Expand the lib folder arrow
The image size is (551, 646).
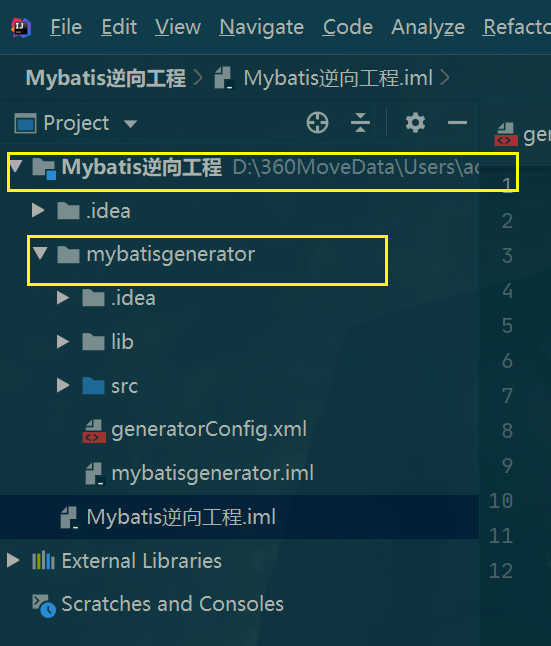63,342
